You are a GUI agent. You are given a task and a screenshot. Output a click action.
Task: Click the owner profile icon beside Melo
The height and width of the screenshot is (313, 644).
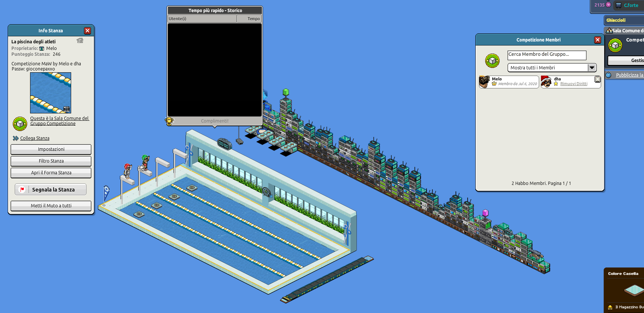(42, 48)
